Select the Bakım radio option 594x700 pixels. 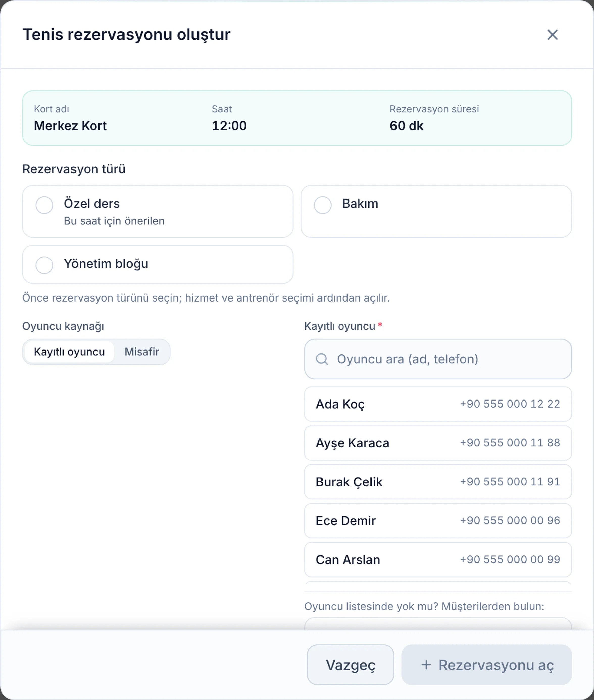(x=436, y=211)
